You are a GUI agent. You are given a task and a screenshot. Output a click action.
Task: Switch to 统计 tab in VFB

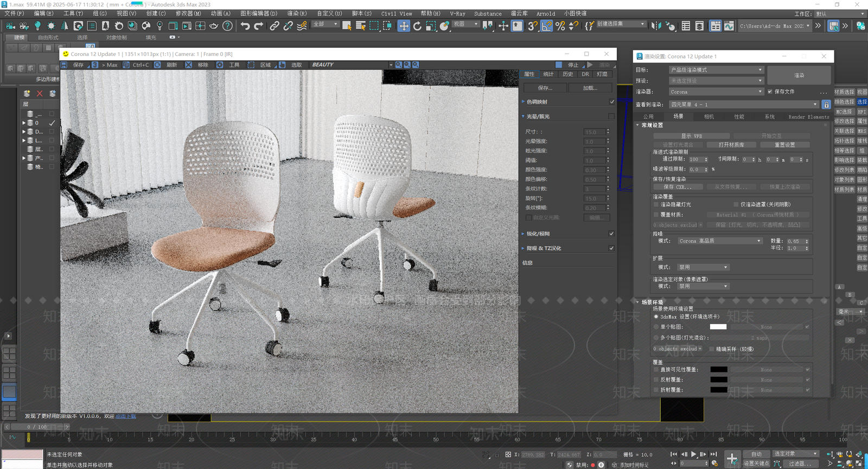548,74
